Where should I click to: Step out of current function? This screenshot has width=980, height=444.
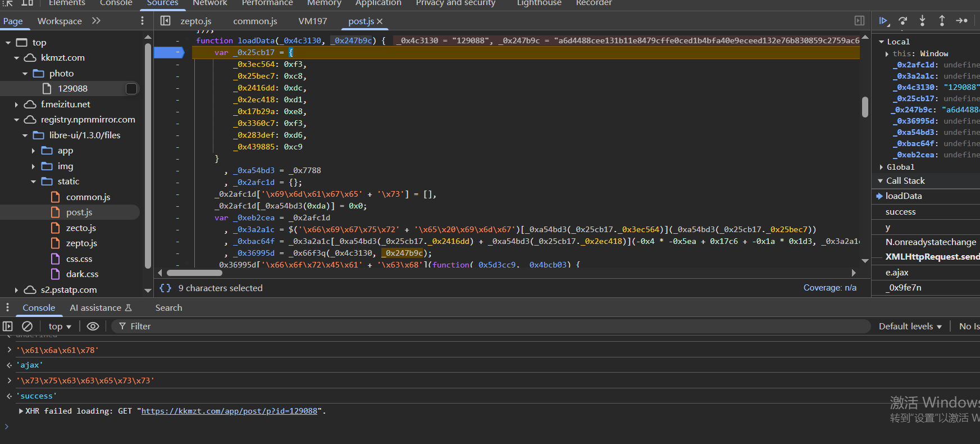942,21
